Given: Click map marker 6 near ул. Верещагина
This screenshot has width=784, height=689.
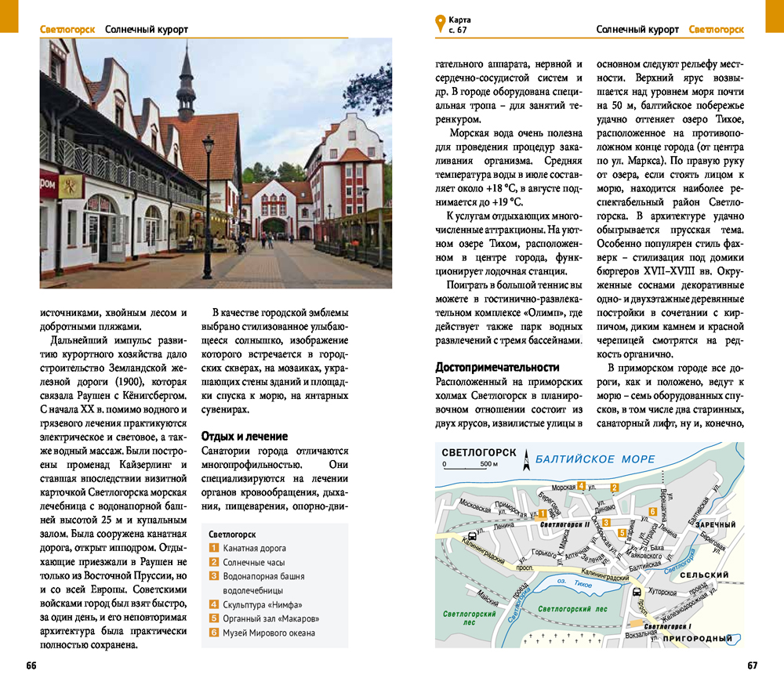Looking at the screenshot, I should (x=652, y=512).
